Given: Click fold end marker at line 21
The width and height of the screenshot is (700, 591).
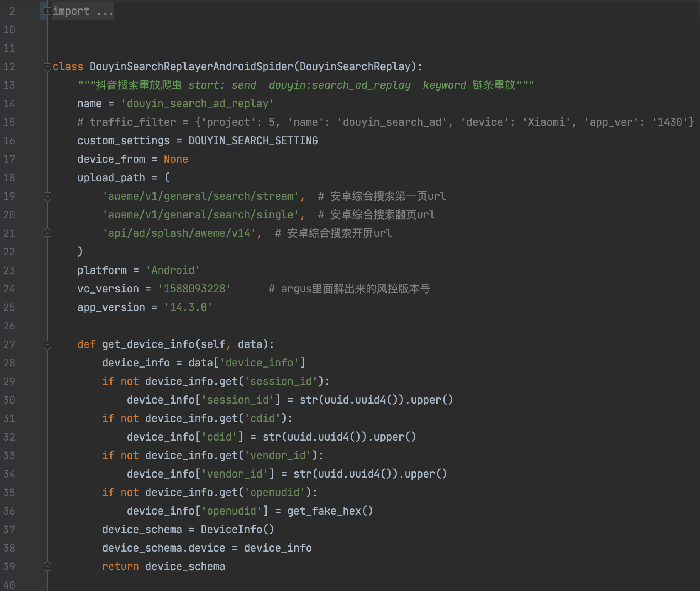Looking at the screenshot, I should pyautogui.click(x=47, y=233).
